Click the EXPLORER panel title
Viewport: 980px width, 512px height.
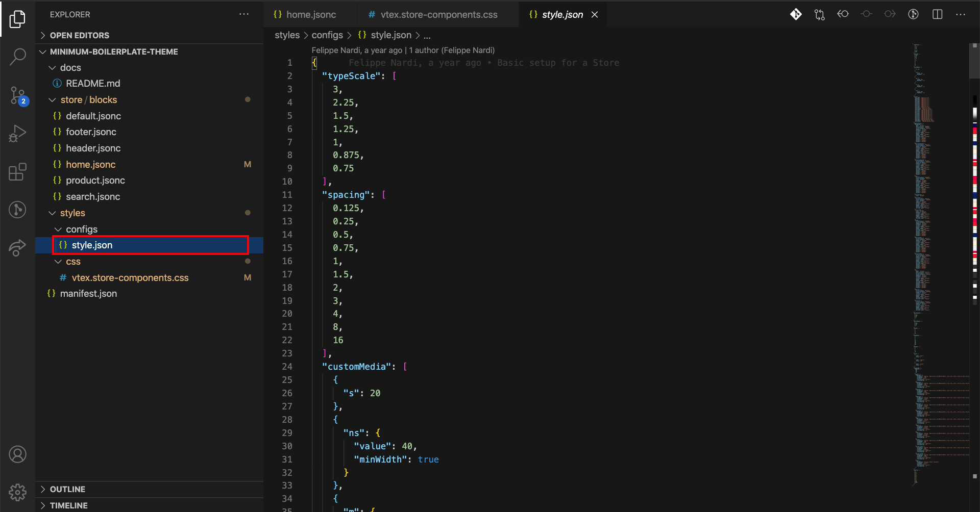tap(70, 14)
